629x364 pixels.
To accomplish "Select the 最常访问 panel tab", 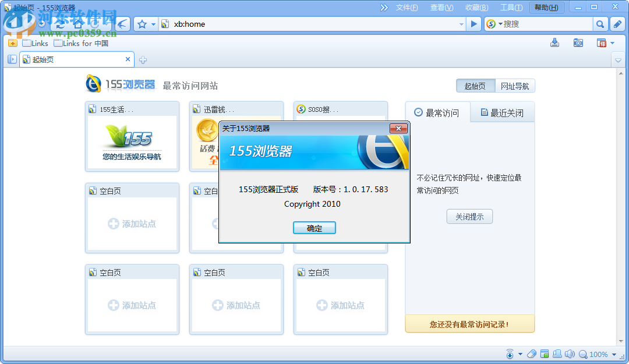I will (x=437, y=113).
